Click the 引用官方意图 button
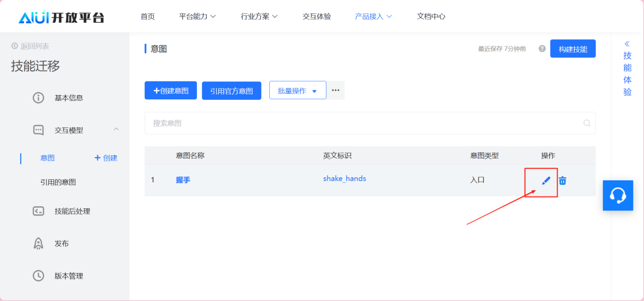The image size is (644, 301). 232,91
